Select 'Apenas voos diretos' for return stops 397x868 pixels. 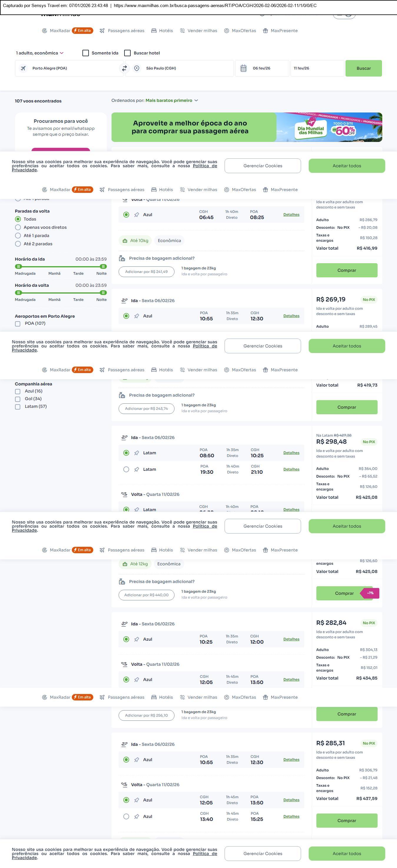click(18, 227)
